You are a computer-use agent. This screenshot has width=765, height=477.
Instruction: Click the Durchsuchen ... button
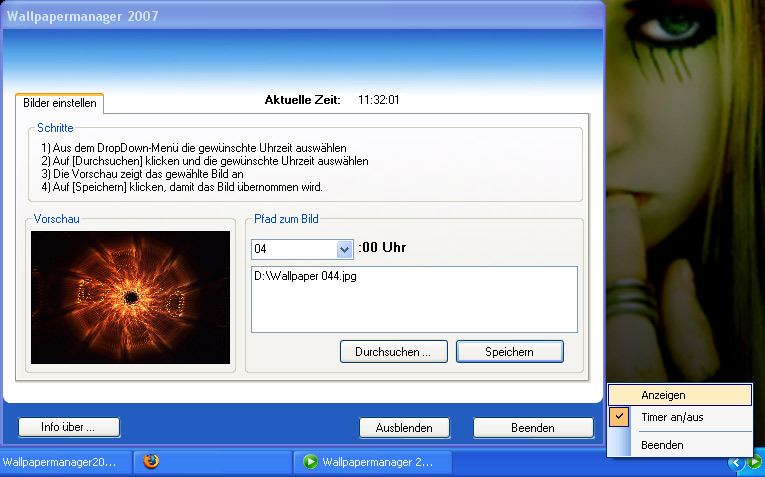coord(393,352)
